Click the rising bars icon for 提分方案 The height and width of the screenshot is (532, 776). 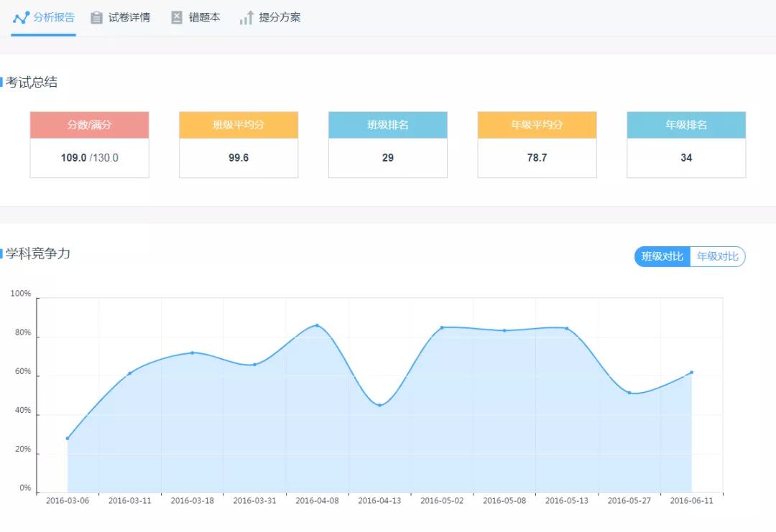(x=246, y=18)
